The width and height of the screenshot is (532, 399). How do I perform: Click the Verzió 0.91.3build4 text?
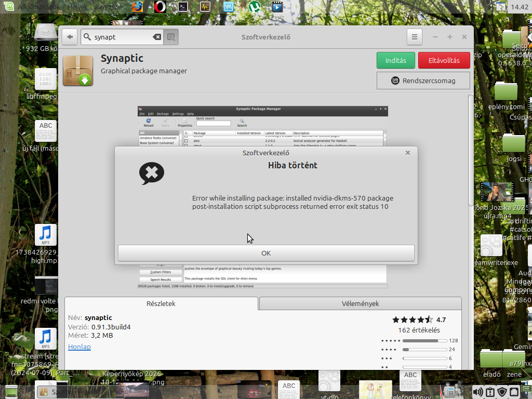pyautogui.click(x=99, y=327)
